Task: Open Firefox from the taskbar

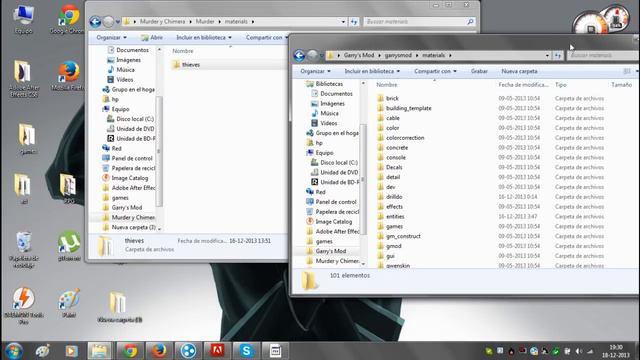Action: (x=159, y=351)
